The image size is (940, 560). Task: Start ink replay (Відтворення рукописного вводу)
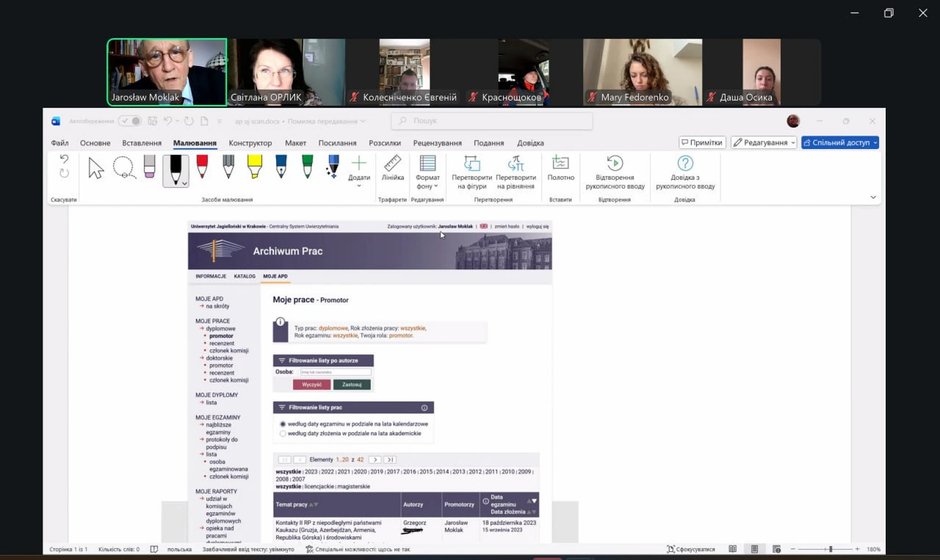coord(615,172)
